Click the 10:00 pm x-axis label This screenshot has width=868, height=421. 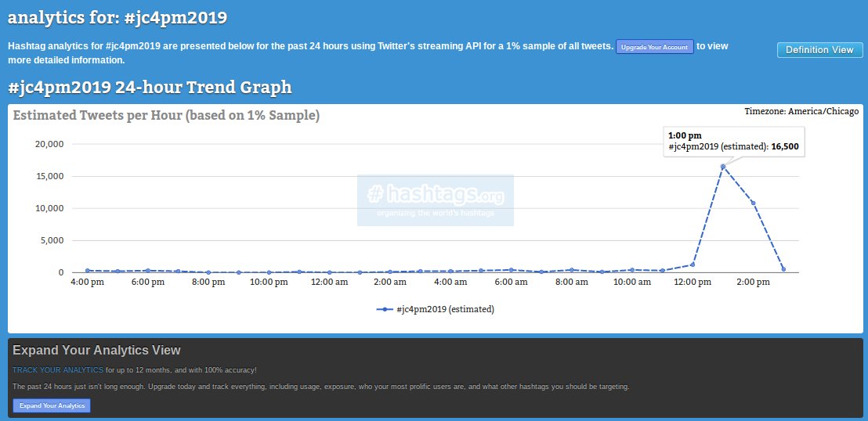(x=269, y=282)
